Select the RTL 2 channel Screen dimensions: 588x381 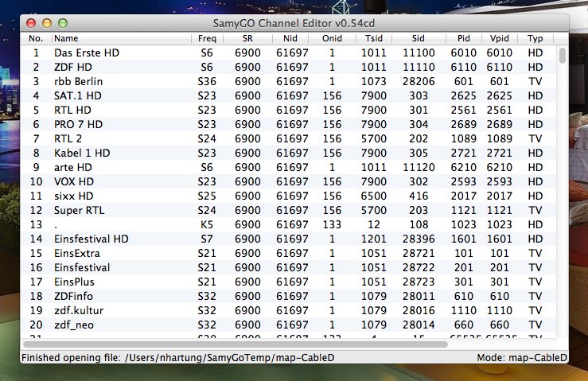click(68, 138)
